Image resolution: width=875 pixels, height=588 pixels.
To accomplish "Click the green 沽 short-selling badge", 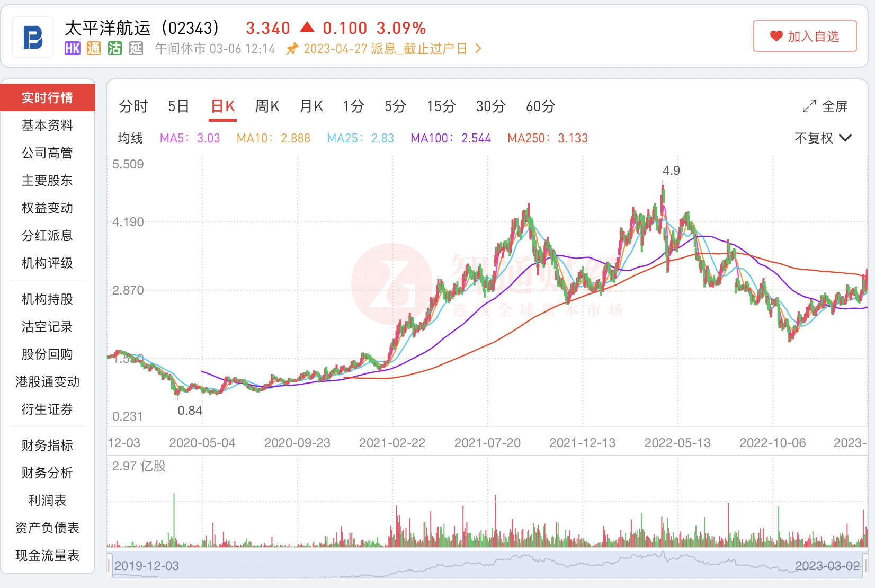I will point(115,49).
